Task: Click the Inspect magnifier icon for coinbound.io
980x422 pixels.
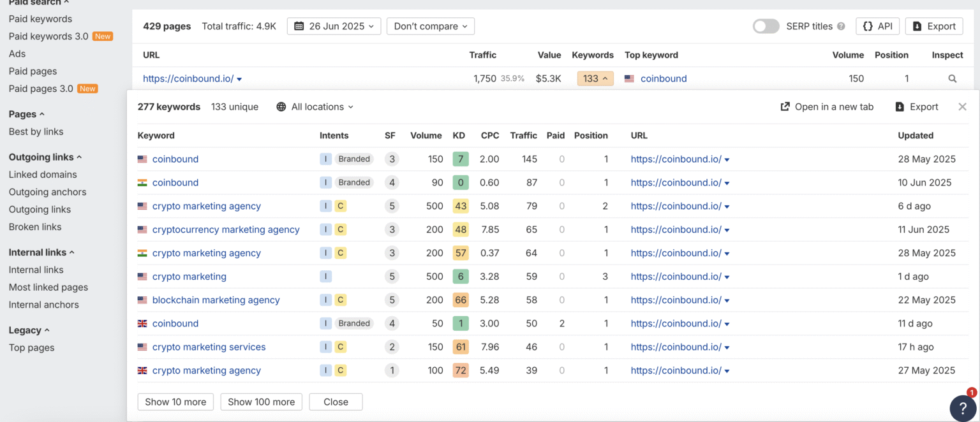Action: (x=952, y=79)
